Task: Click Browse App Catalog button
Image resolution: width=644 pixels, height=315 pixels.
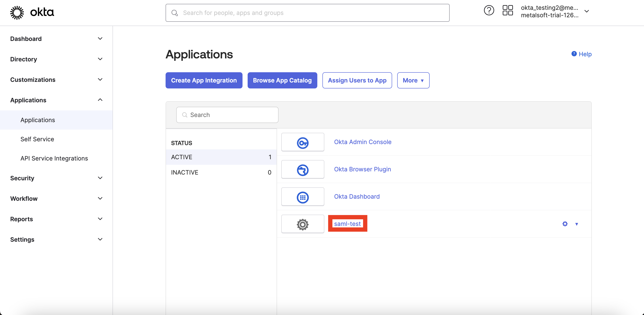Action: [x=282, y=81]
